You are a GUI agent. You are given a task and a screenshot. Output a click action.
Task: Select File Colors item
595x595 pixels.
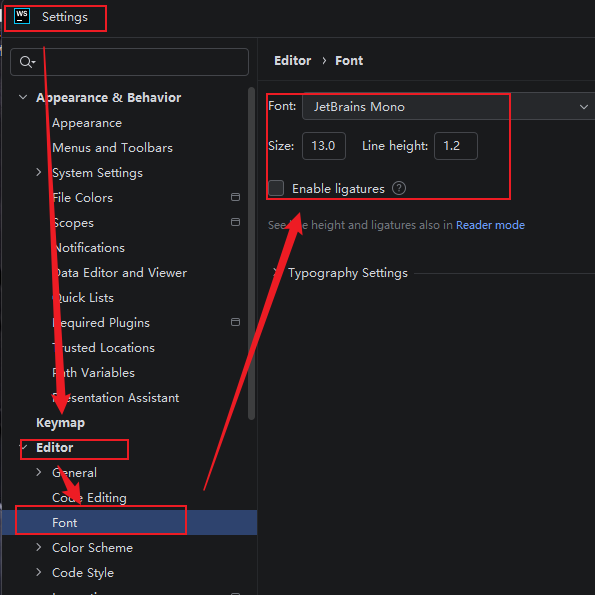point(82,198)
